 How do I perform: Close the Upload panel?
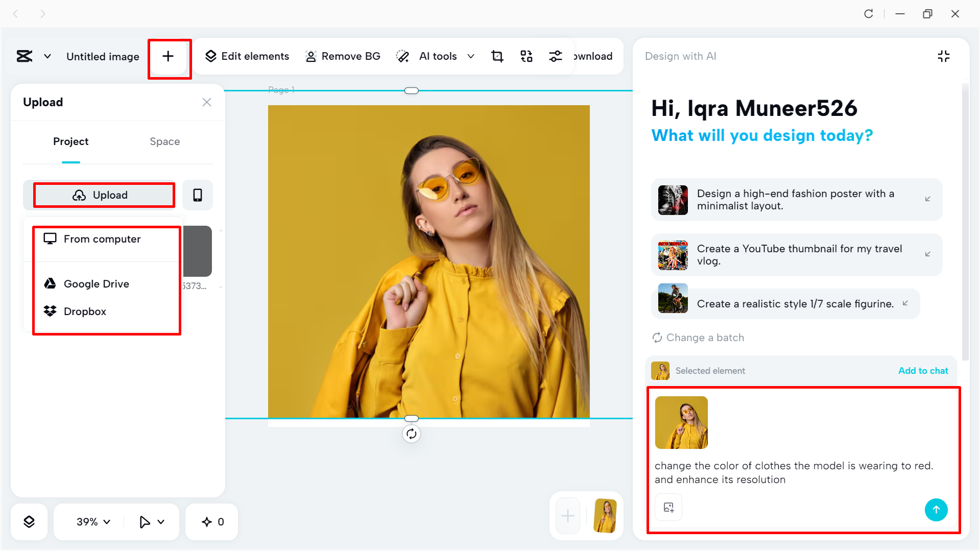pyautogui.click(x=206, y=102)
